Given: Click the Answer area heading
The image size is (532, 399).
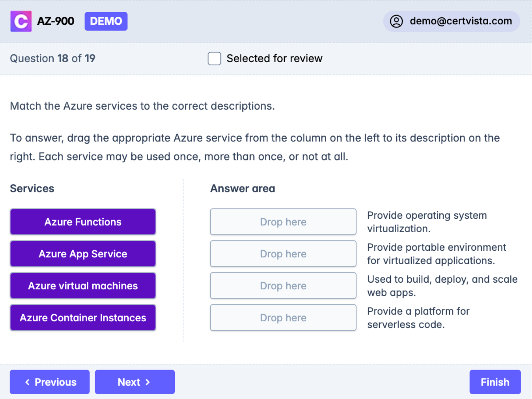Looking at the screenshot, I should click(x=242, y=188).
